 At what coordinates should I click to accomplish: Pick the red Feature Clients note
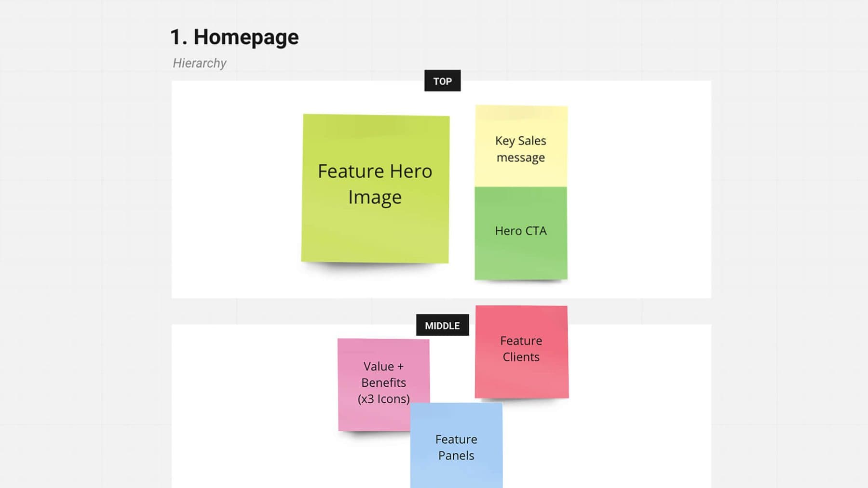click(521, 351)
